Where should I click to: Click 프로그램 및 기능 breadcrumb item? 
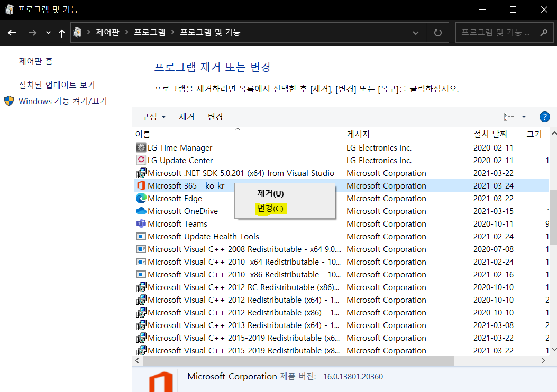211,32
